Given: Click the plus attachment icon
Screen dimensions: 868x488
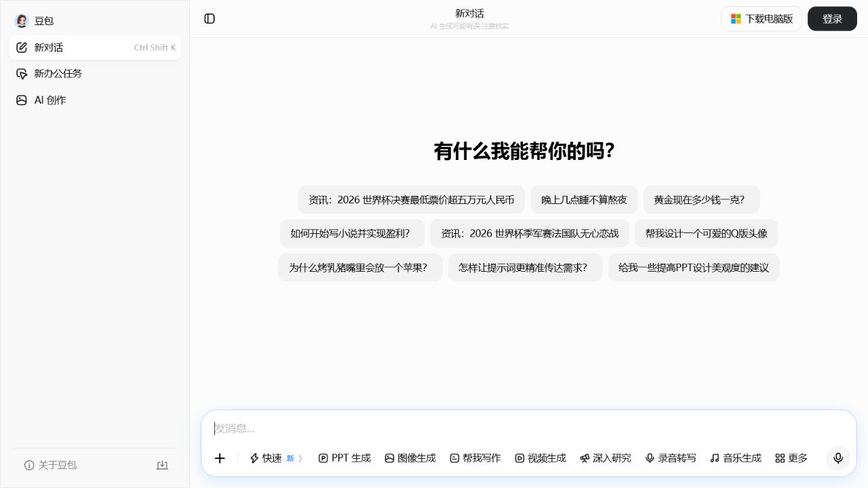Looking at the screenshot, I should [220, 458].
